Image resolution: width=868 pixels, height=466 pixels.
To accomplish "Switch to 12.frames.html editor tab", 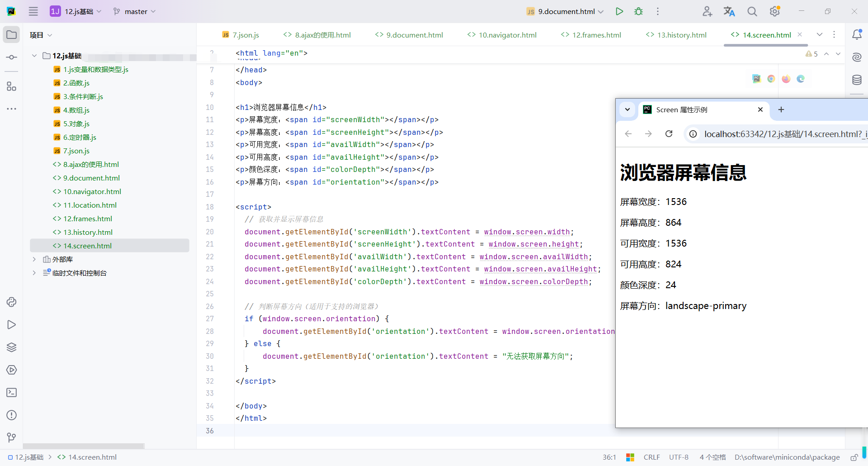I will point(591,35).
